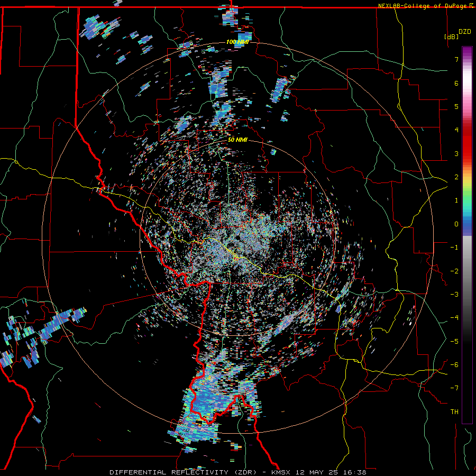This screenshot has width=476, height=476.
Task: Click the positive 4 scale value
Action: [456, 130]
